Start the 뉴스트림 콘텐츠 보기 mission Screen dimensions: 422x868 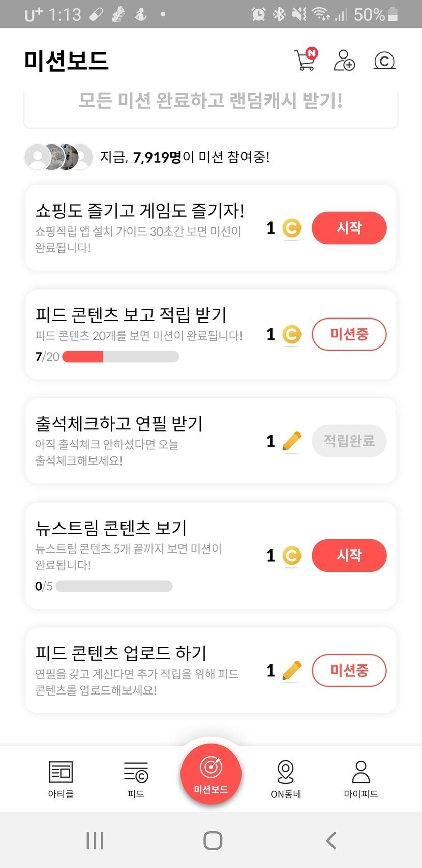[x=349, y=556]
